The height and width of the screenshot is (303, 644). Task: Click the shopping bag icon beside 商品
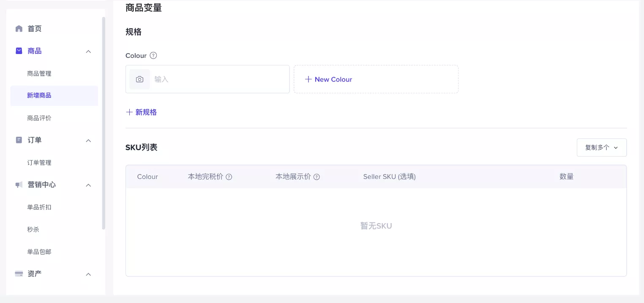tap(19, 51)
